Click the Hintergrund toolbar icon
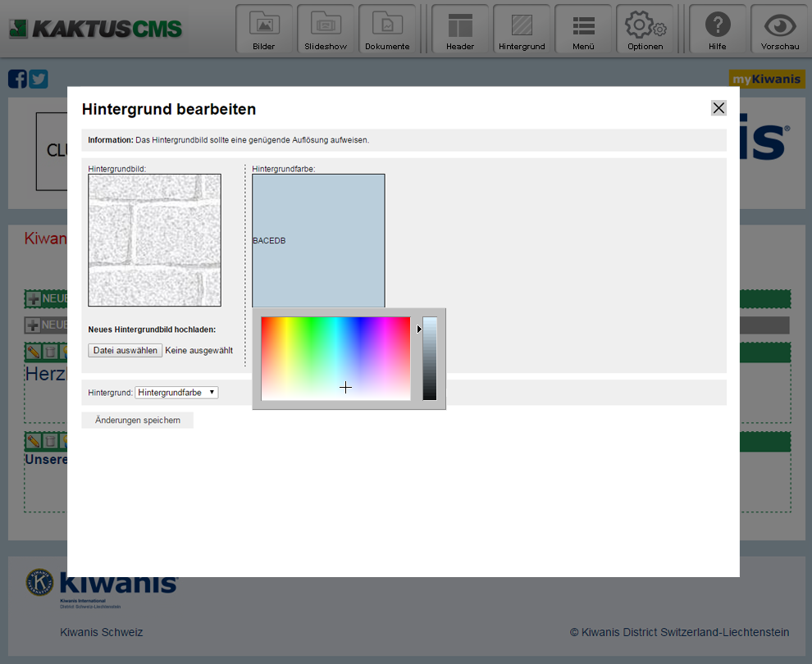Viewport: 812px width, 664px height. click(x=522, y=30)
